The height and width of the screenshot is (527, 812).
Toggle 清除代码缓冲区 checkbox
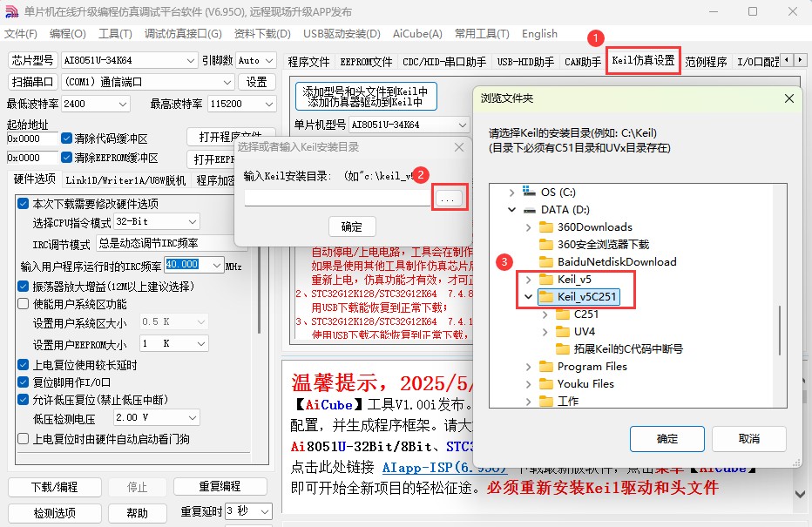[66, 139]
